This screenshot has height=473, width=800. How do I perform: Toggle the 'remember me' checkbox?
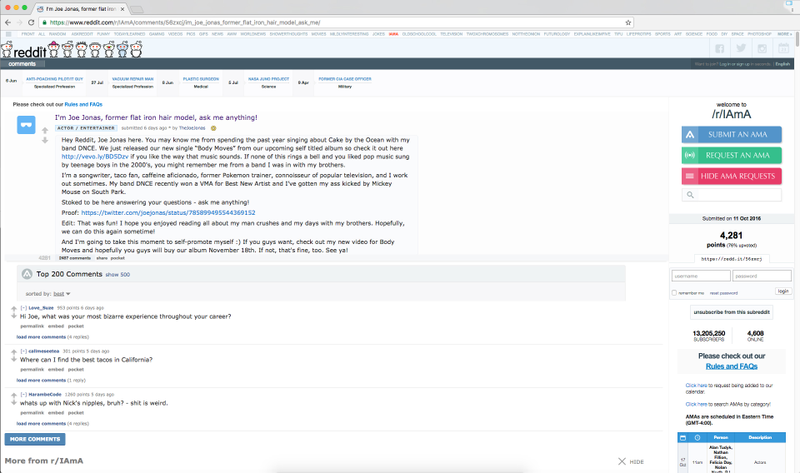click(674, 293)
